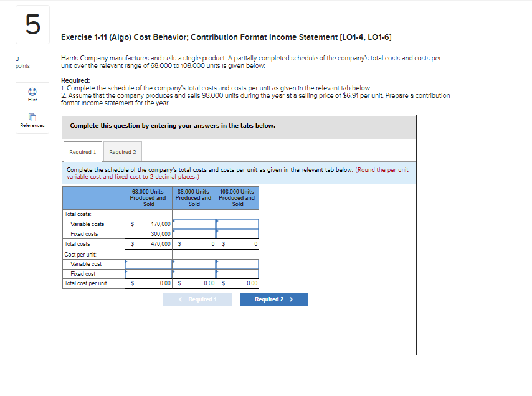Click the Required 1 back button
532x396 pixels.
pyautogui.click(x=197, y=299)
